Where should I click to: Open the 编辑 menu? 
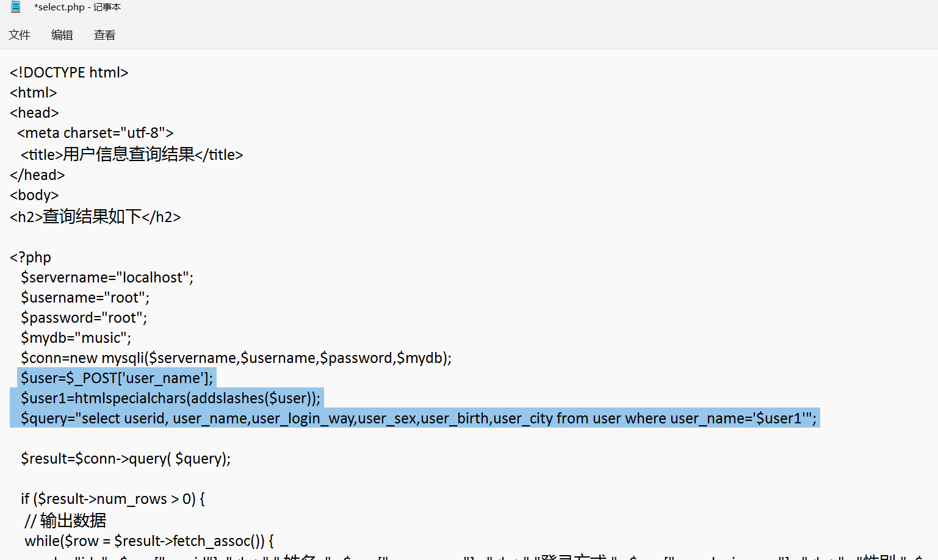[x=62, y=35]
